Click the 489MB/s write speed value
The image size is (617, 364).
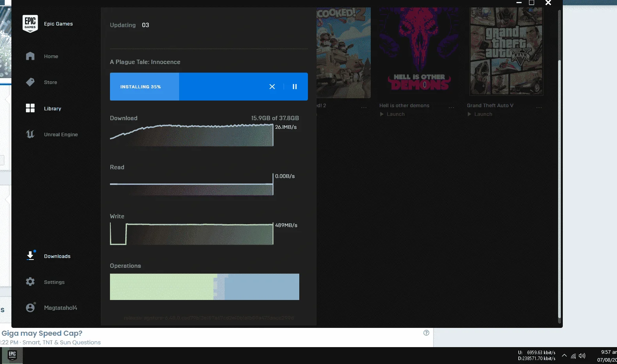click(x=286, y=225)
